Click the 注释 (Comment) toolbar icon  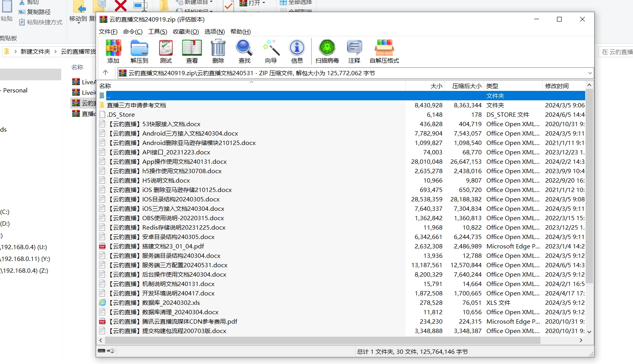354,51
